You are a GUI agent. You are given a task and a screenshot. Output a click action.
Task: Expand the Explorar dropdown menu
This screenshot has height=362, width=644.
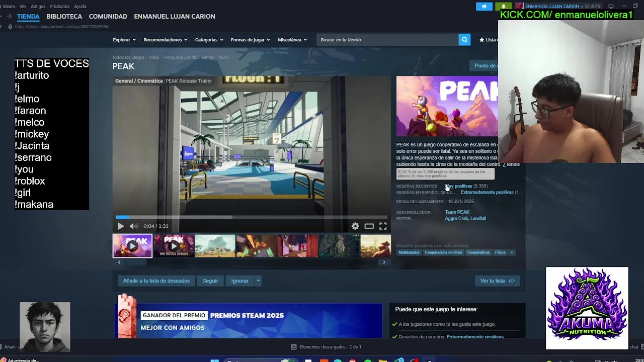(x=124, y=40)
